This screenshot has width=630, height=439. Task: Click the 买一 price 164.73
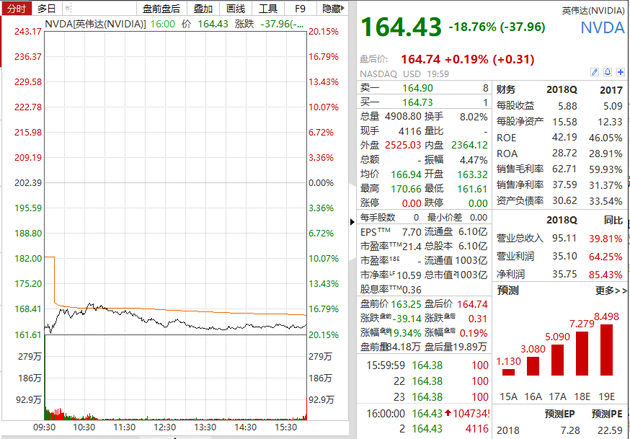click(418, 102)
